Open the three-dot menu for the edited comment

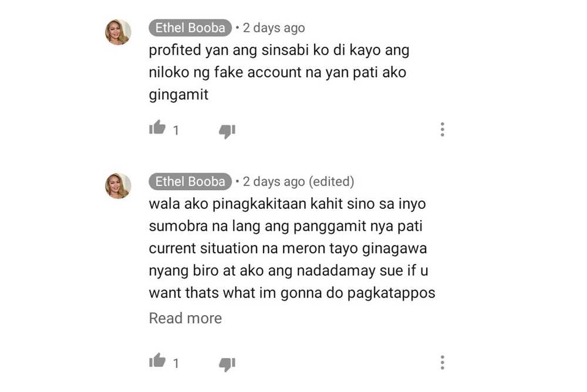(x=443, y=363)
